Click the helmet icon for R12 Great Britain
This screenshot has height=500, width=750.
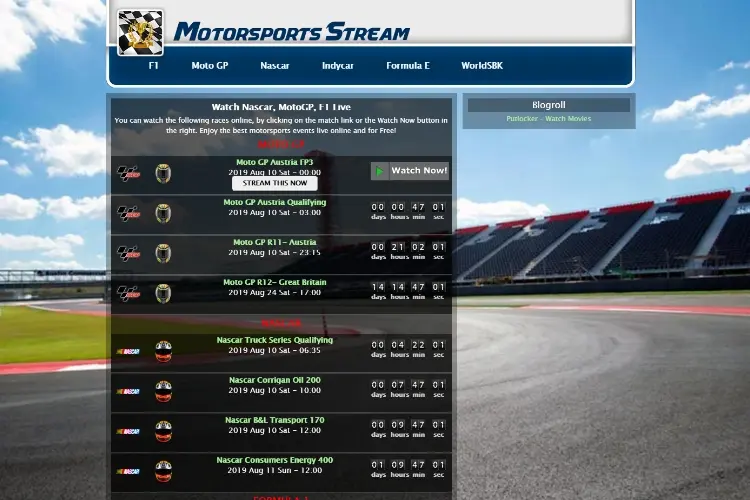(163, 293)
